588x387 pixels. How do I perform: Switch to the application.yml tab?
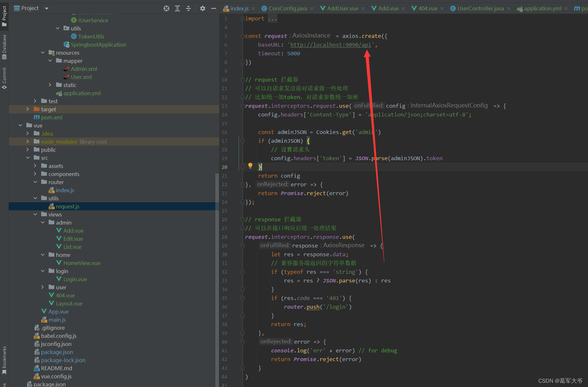tap(543, 8)
